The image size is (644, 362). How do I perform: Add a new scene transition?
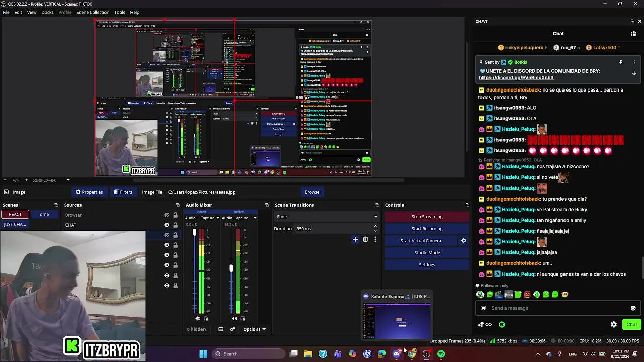(x=355, y=240)
